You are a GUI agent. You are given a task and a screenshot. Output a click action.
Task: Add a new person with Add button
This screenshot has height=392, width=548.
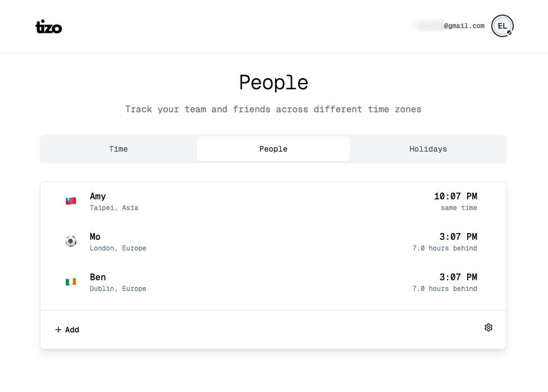pyautogui.click(x=67, y=330)
